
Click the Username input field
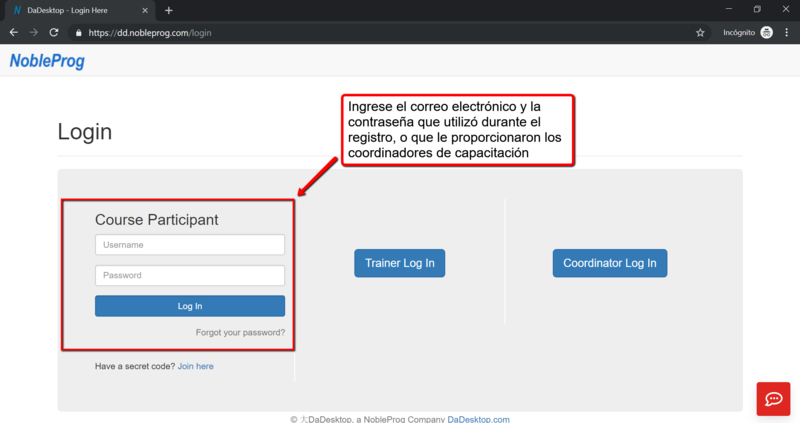tap(190, 244)
